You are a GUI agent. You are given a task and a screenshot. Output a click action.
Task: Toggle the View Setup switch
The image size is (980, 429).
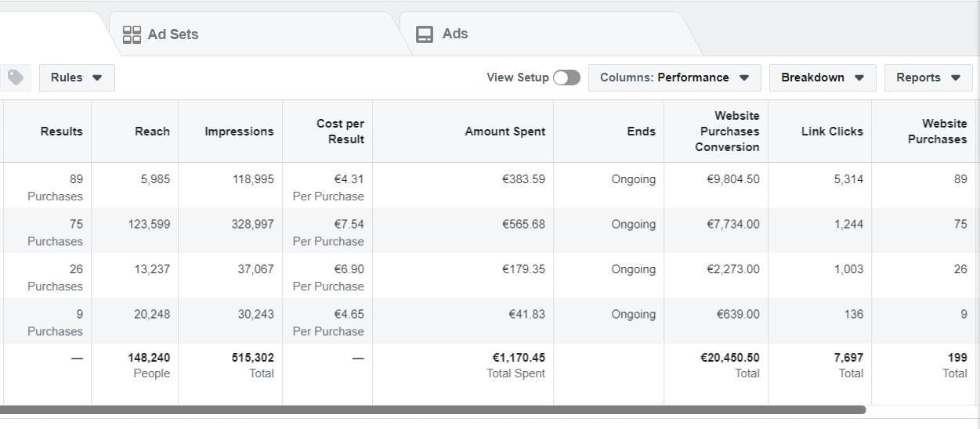coord(566,78)
